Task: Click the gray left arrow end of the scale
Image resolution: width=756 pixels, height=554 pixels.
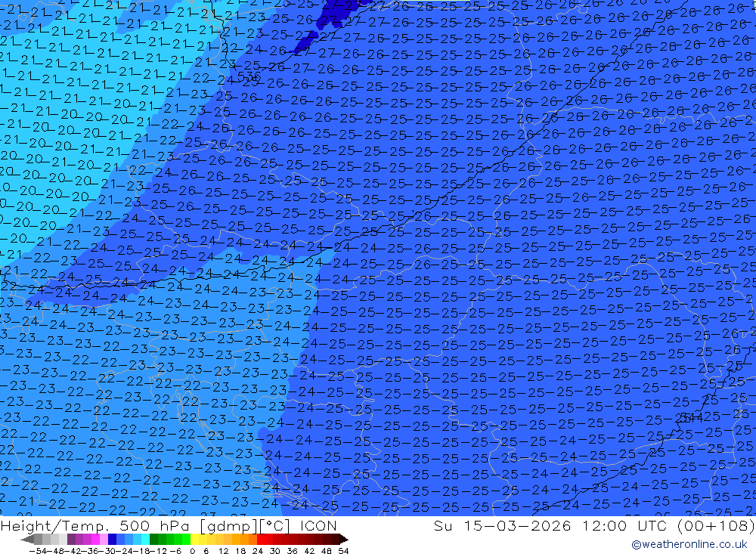Action: tap(27, 539)
